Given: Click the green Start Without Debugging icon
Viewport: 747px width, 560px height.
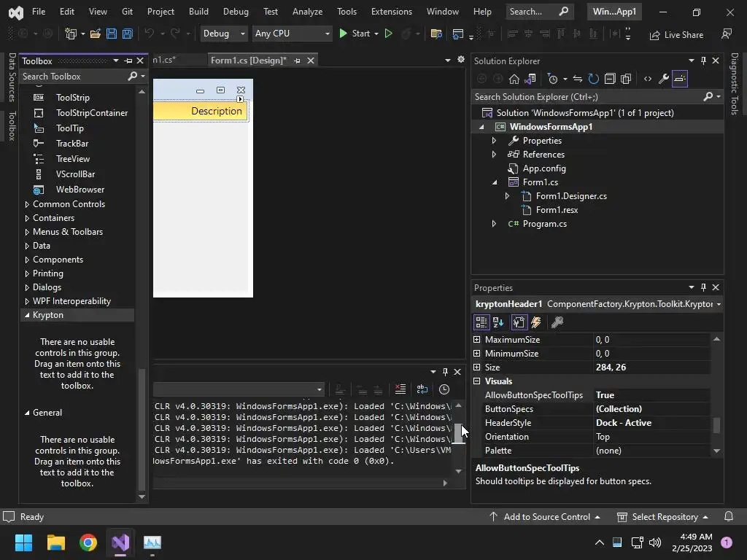Looking at the screenshot, I should click(x=388, y=34).
